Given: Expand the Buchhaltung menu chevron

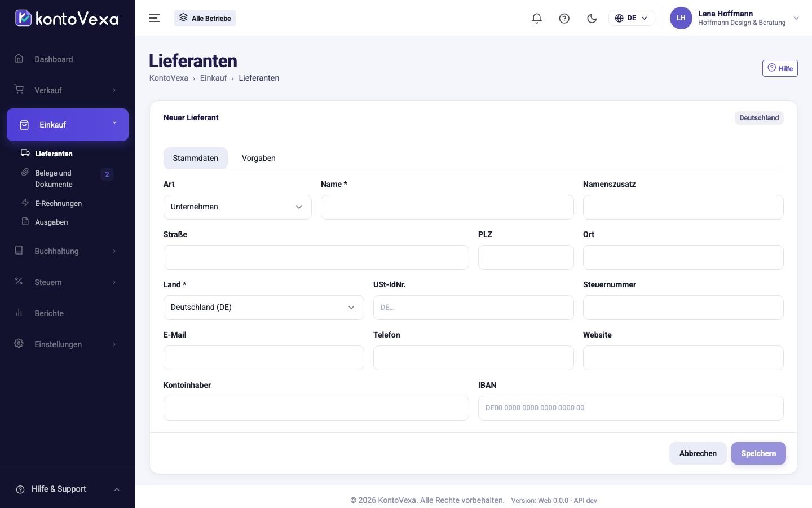Looking at the screenshot, I should pyautogui.click(x=114, y=251).
